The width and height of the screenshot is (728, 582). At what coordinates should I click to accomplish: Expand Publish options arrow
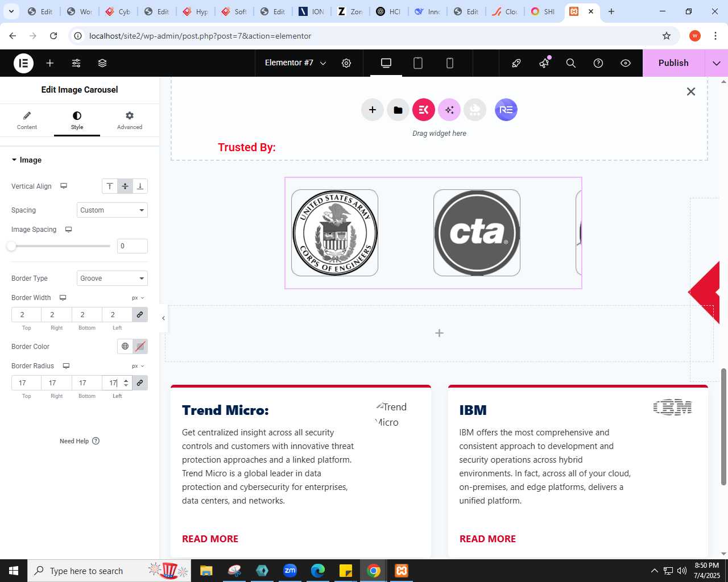(717, 63)
